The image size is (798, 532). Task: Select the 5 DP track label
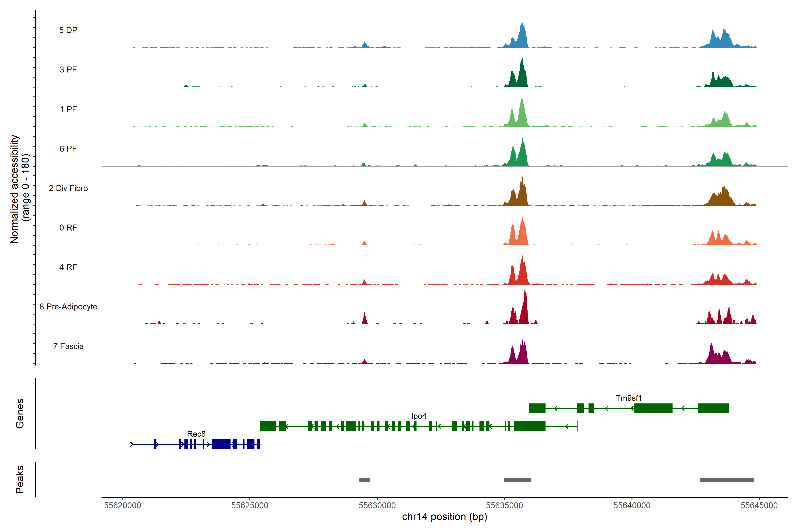click(68, 30)
